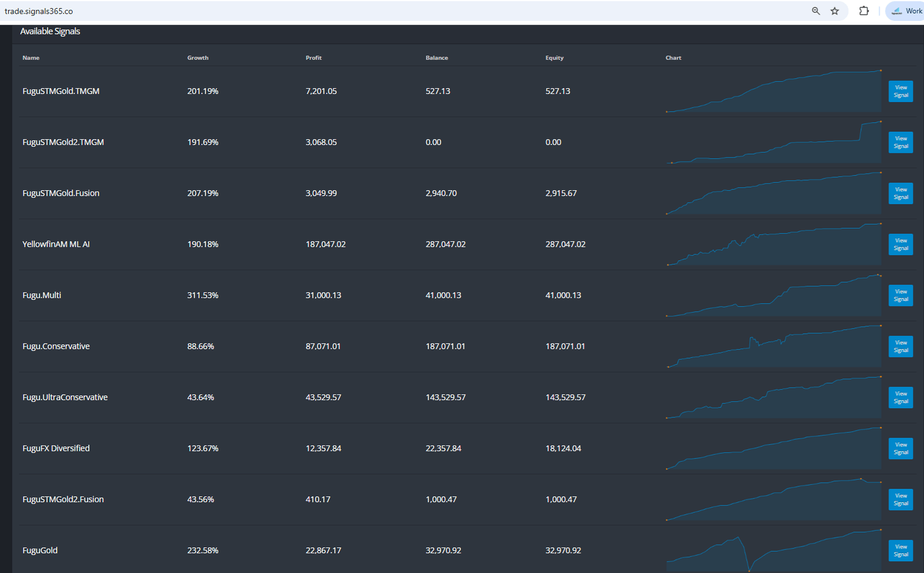
Task: Bookmark this page using the star icon
Action: pos(835,10)
